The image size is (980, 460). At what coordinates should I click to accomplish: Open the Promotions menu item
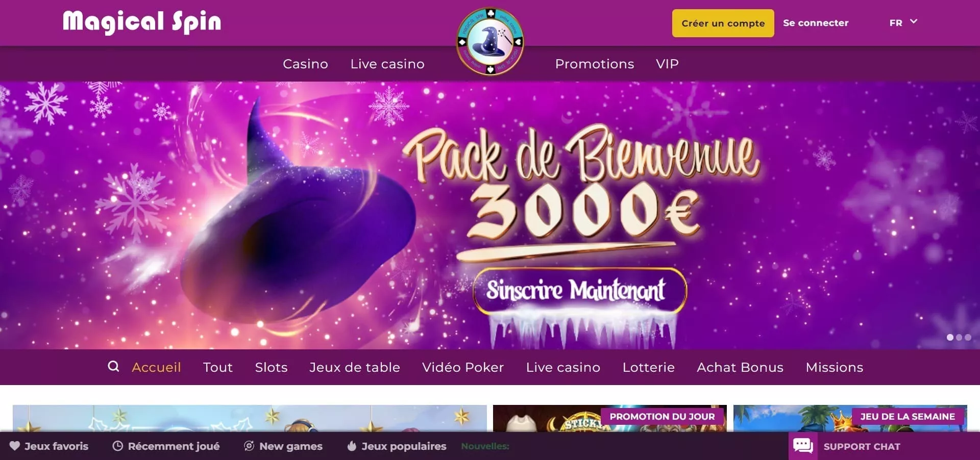(x=595, y=64)
